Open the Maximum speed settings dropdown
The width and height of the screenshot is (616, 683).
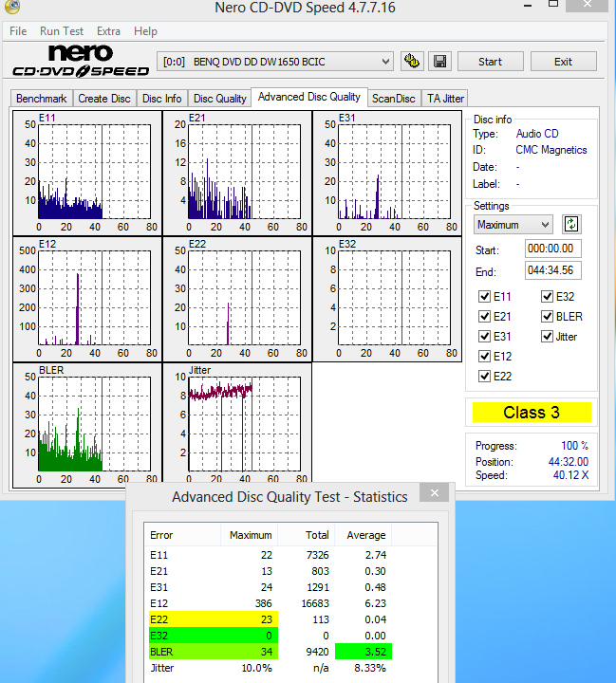click(x=513, y=225)
